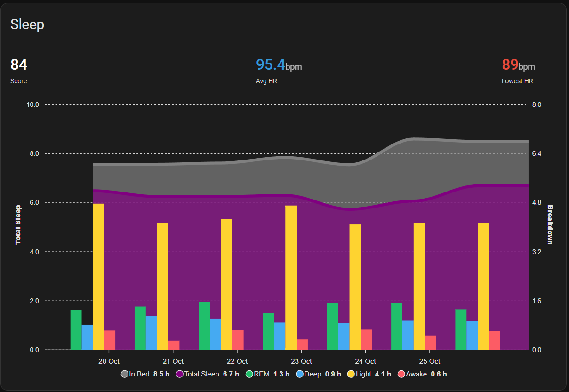
Task: Click the 24 Oct axis label
Action: click(x=365, y=361)
